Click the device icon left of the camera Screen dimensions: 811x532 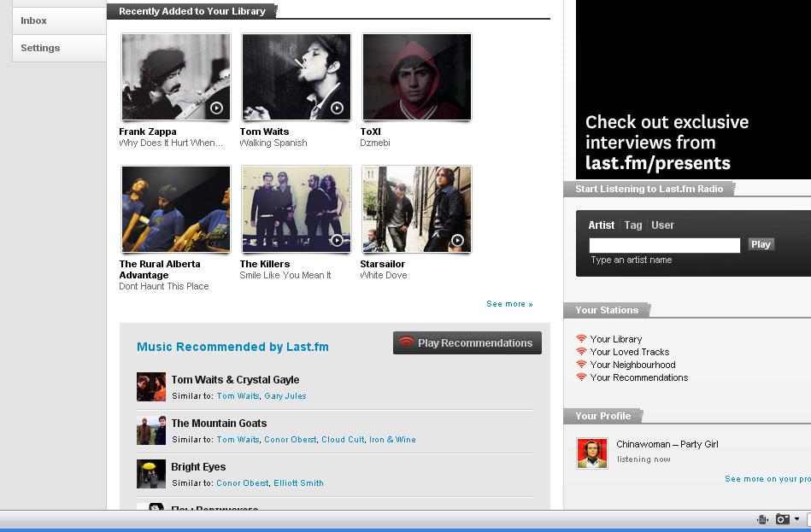(762, 519)
